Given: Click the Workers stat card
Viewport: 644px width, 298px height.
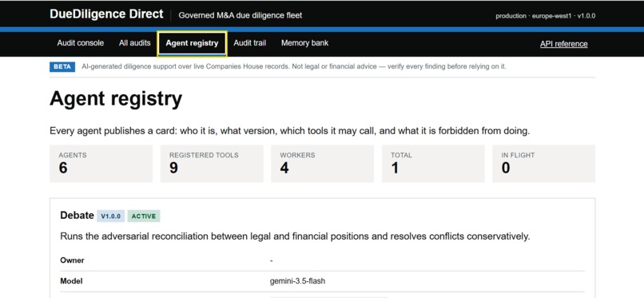Looking at the screenshot, I should (323, 163).
